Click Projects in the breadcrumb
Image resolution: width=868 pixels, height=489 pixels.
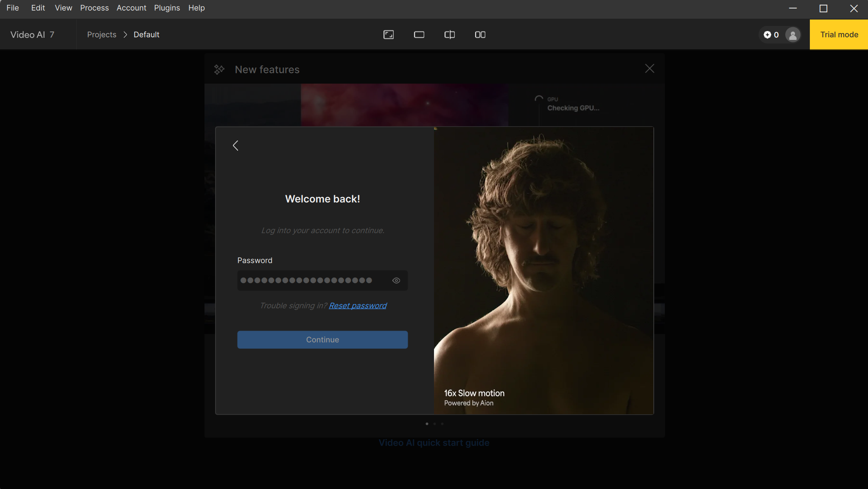101,35
